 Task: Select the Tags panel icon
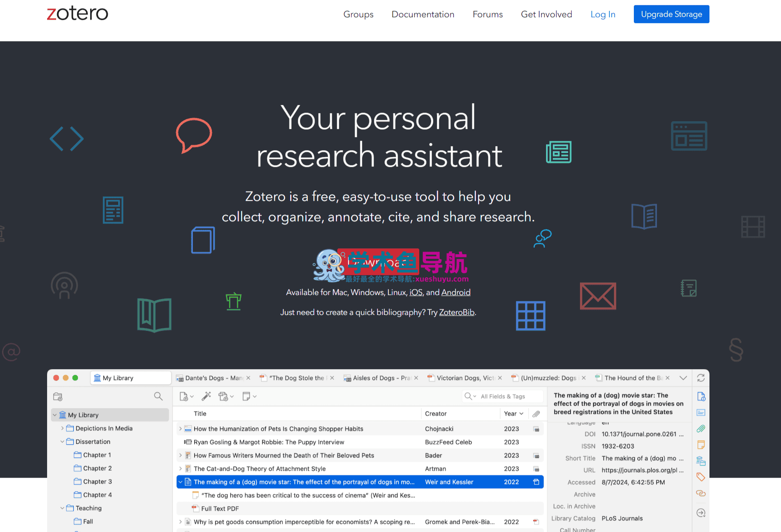pyautogui.click(x=701, y=477)
